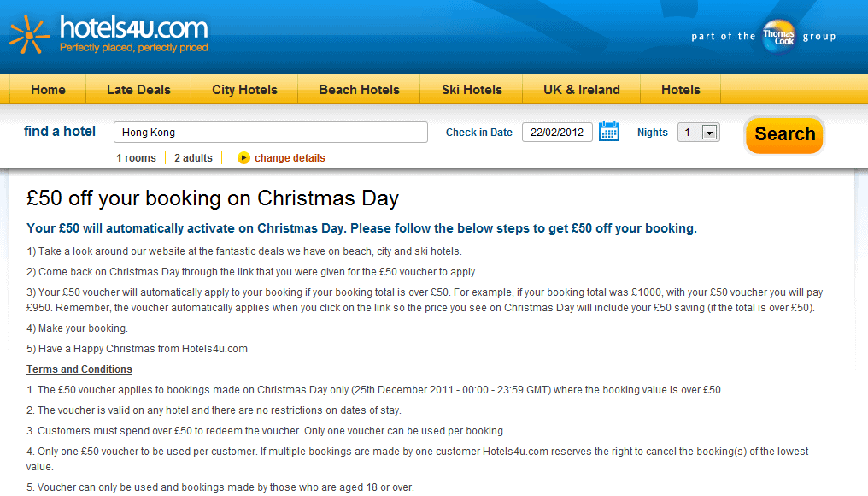The width and height of the screenshot is (868, 496).
Task: Click the 1 rooms summary text
Action: 136,158
